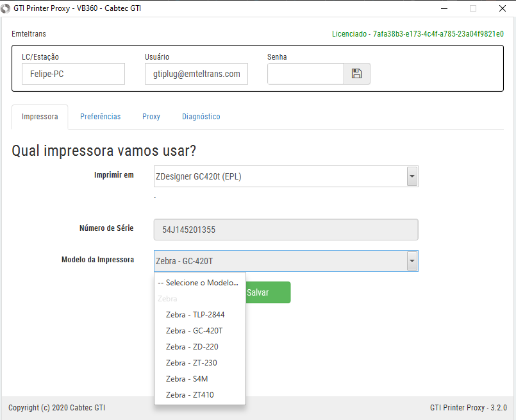This screenshot has width=516, height=420.
Task: Select ZDesigner GC420t (EPL) combo box
Action: [286, 176]
